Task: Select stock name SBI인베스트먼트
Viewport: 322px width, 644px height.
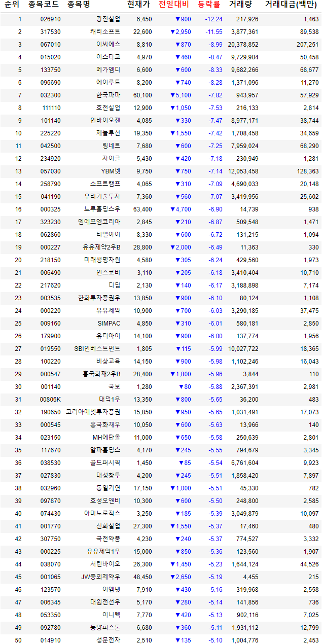Action: (x=97, y=349)
